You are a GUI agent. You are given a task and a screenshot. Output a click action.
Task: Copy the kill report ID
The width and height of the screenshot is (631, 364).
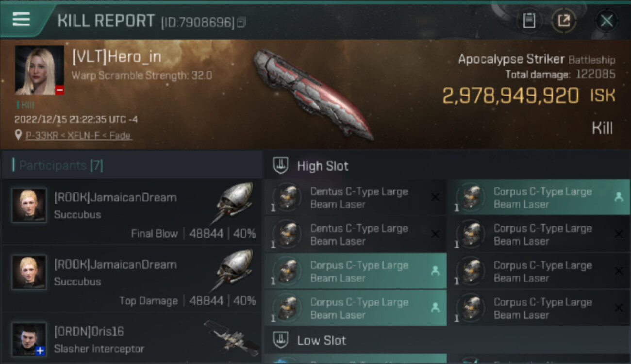(241, 22)
